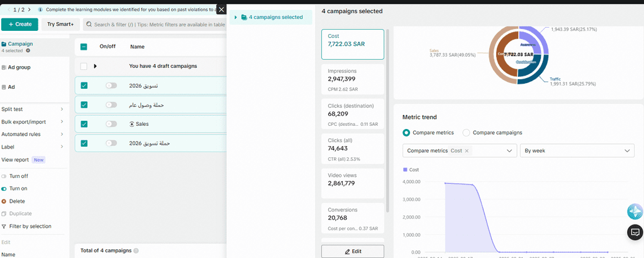Click info icon beside Total of 4 campaigns
This screenshot has width=644, height=258.
click(136, 250)
